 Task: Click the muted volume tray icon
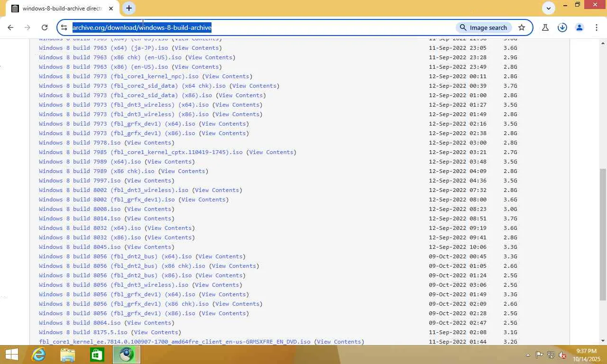click(562, 355)
